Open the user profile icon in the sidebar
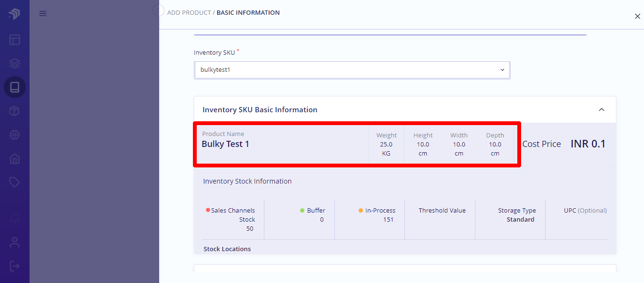Screen dimensions: 644x283 tap(15, 242)
